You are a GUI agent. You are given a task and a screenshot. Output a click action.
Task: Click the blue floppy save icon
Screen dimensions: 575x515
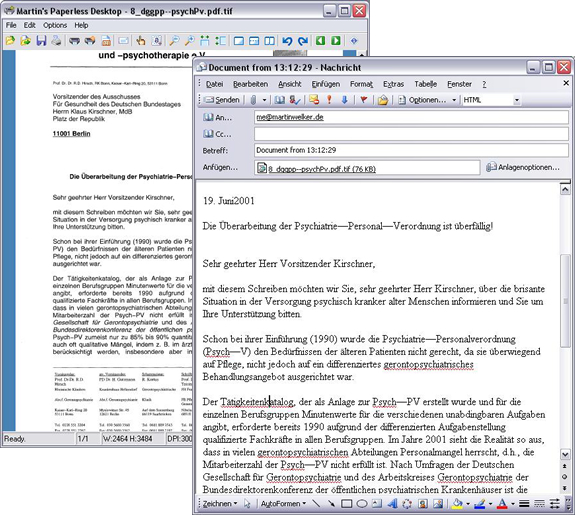click(41, 41)
